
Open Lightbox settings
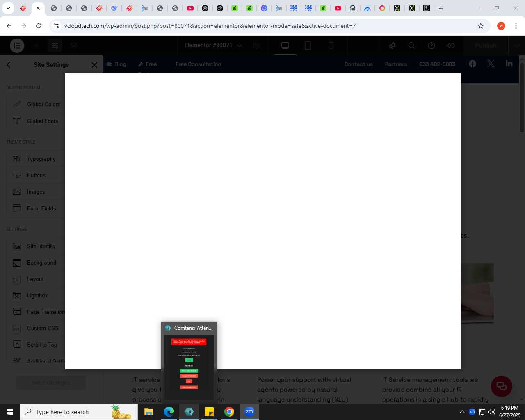[x=36, y=295]
